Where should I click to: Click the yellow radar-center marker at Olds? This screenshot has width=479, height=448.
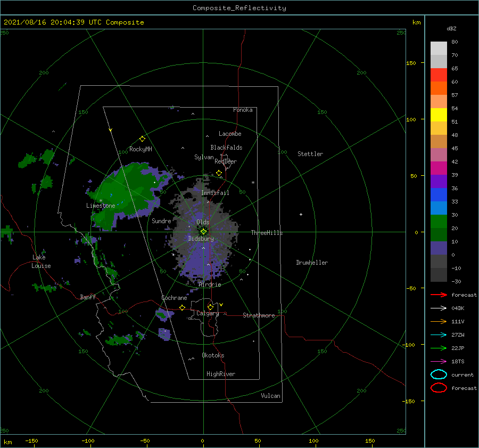pos(203,232)
